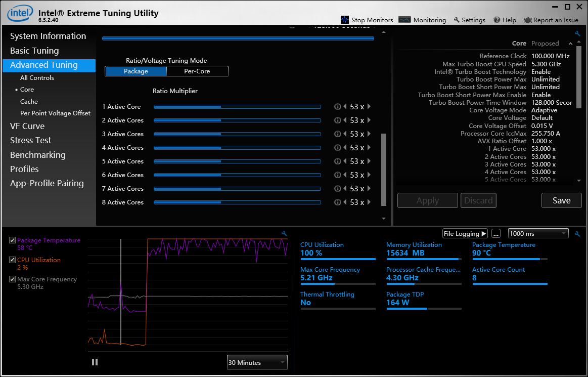Increase the 8 Active Cores ratio multiplier
Viewport: 588px width, 377px height.
[369, 202]
